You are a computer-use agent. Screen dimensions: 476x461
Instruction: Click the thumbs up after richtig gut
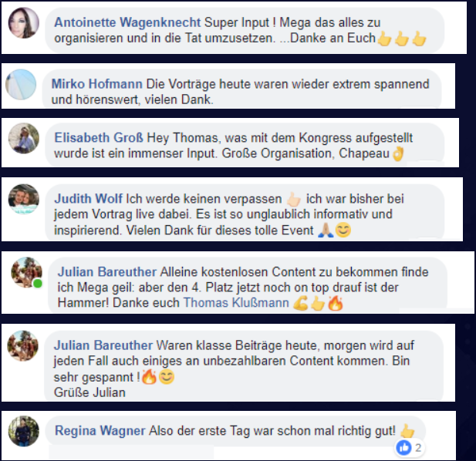[407, 431]
